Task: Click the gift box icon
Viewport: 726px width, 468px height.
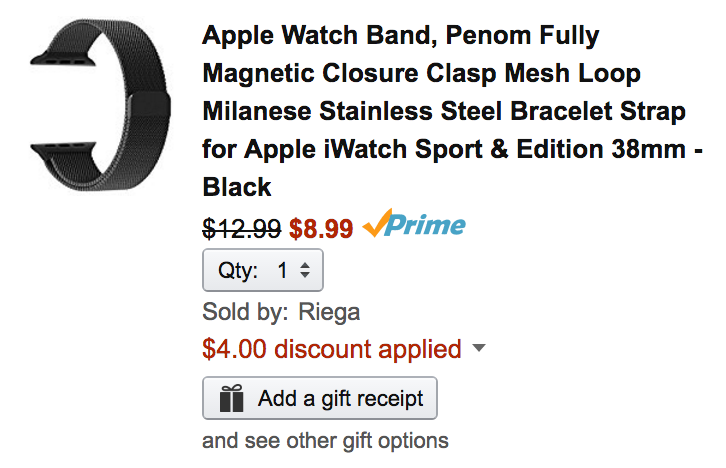Action: click(x=232, y=398)
